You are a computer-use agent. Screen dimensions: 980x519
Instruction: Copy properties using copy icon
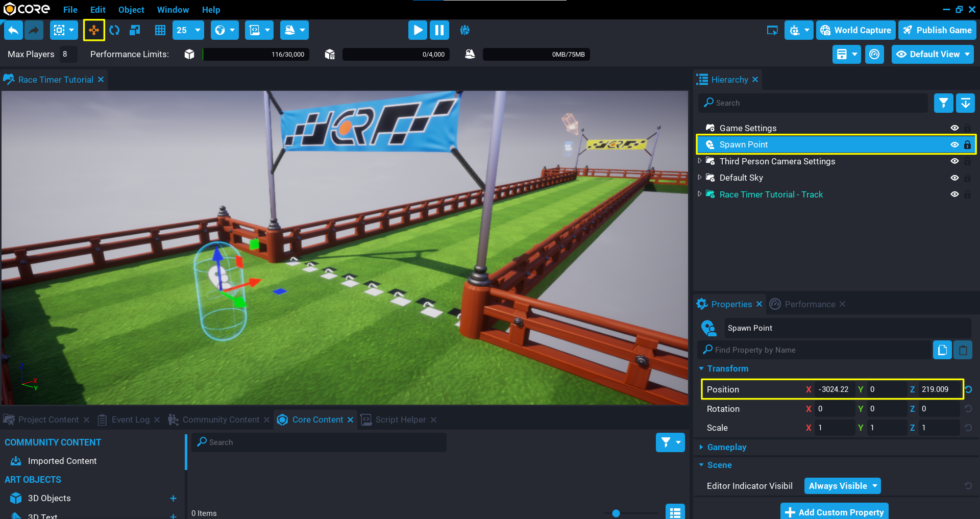pyautogui.click(x=942, y=350)
